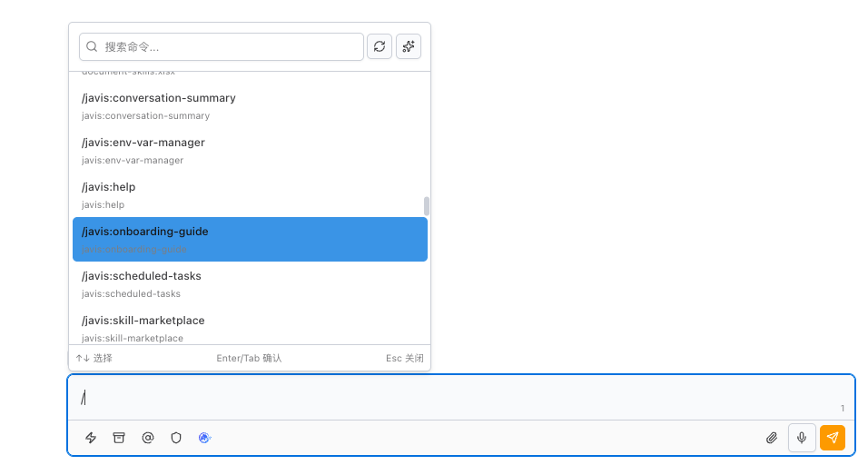The image size is (868, 465).
Task: Click the microphone voice input button
Action: click(x=802, y=438)
